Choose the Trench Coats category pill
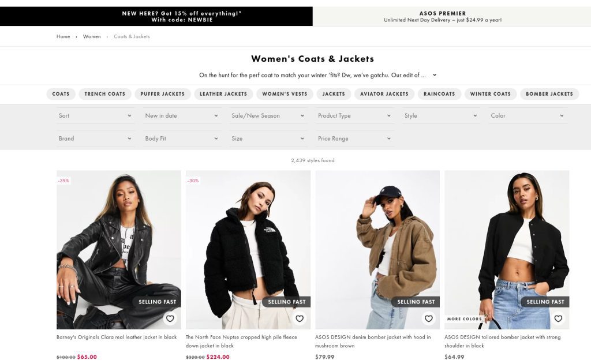The width and height of the screenshot is (591, 364). pos(105,94)
